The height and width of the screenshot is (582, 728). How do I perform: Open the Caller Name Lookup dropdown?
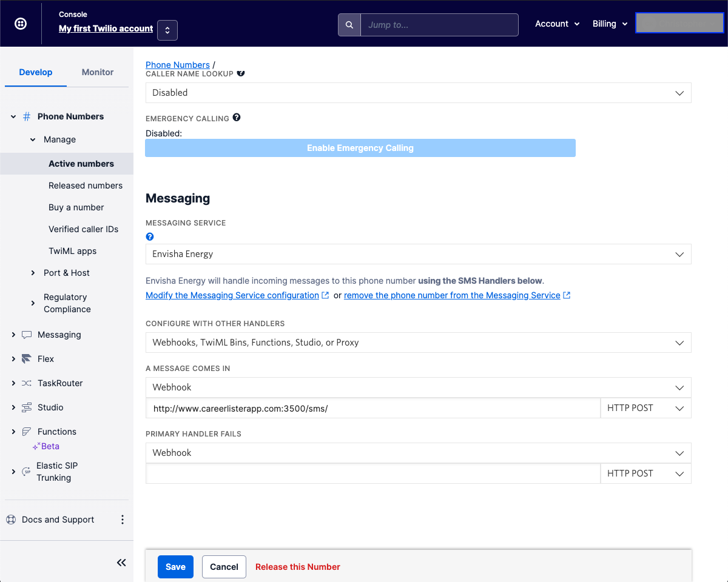pos(419,93)
